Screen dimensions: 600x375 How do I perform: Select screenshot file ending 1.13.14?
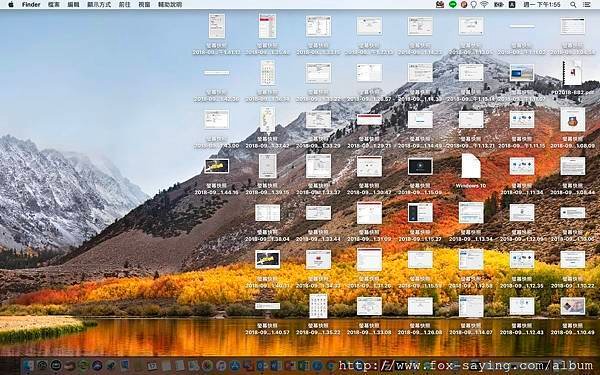[x=471, y=73]
